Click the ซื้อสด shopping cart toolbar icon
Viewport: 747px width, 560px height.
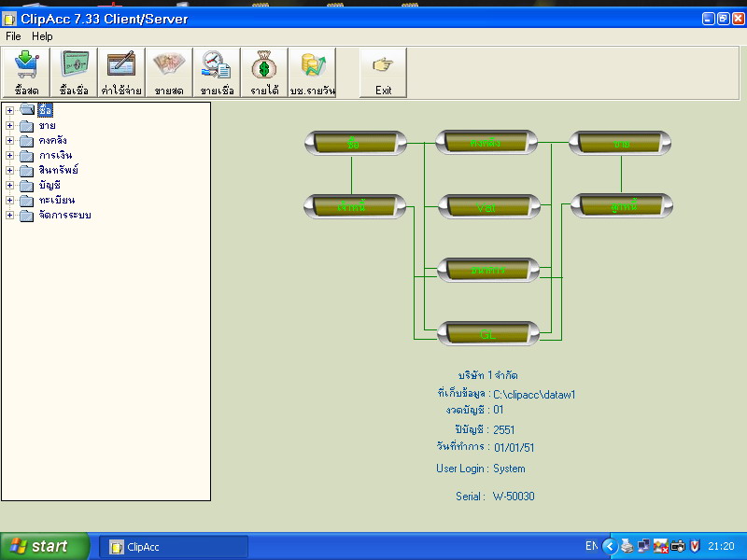point(26,72)
